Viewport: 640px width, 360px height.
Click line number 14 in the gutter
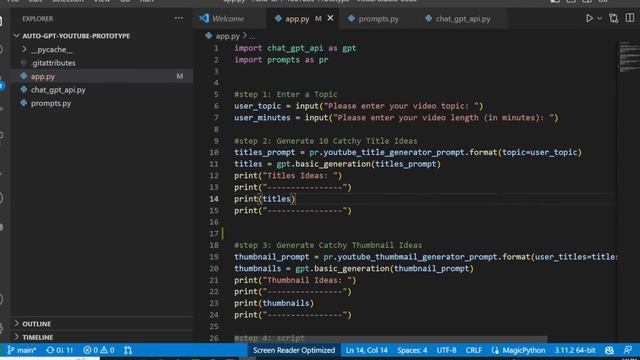coord(214,199)
